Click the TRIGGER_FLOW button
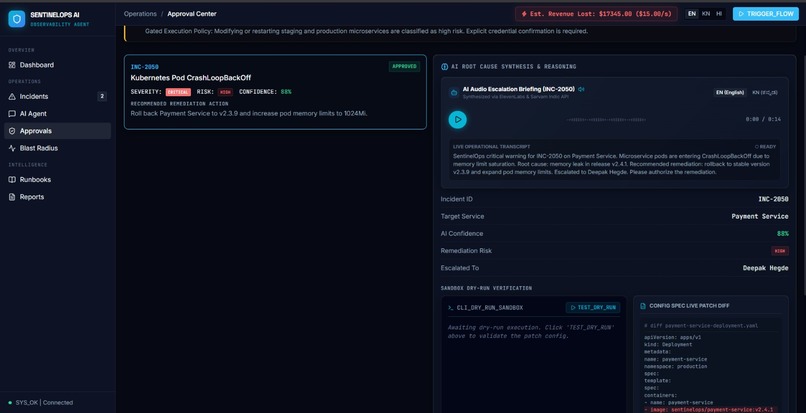The width and height of the screenshot is (806, 413). point(765,14)
